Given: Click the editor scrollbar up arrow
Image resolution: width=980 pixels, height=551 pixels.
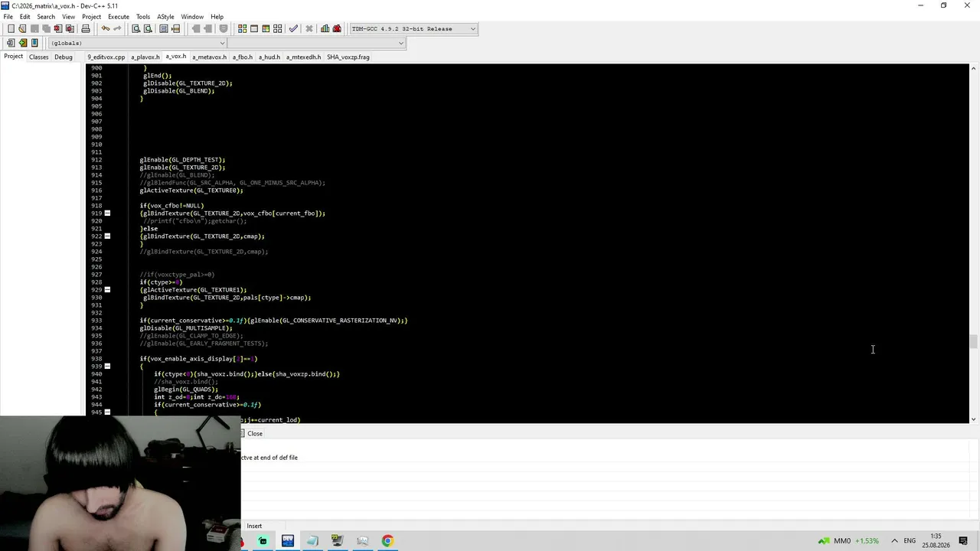Looking at the screenshot, I should [973, 68].
